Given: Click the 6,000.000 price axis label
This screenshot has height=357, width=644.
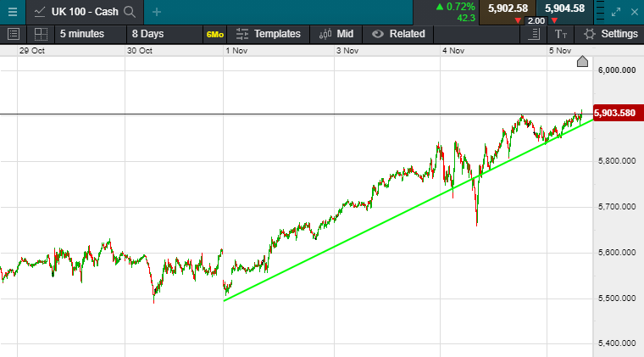Looking at the screenshot, I should [x=617, y=70].
